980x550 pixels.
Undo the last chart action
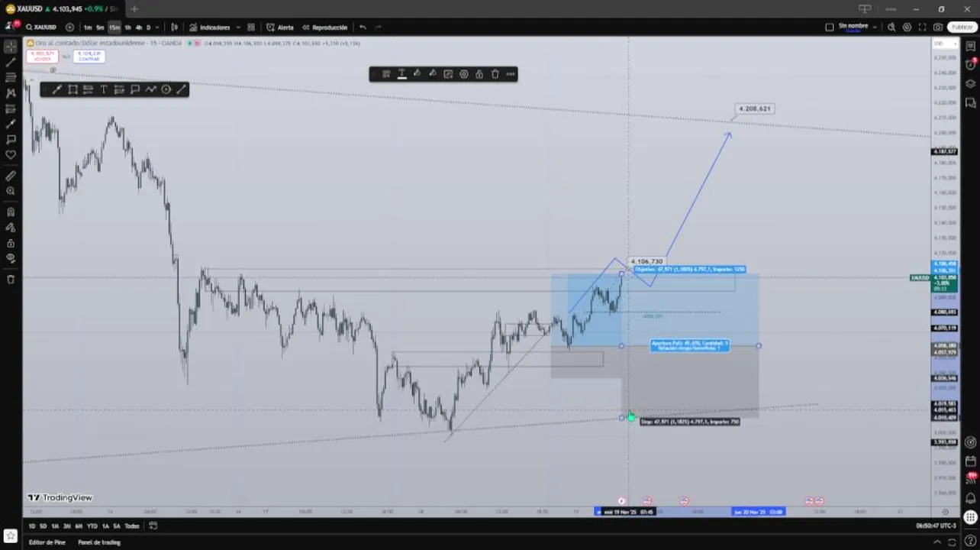click(x=363, y=27)
